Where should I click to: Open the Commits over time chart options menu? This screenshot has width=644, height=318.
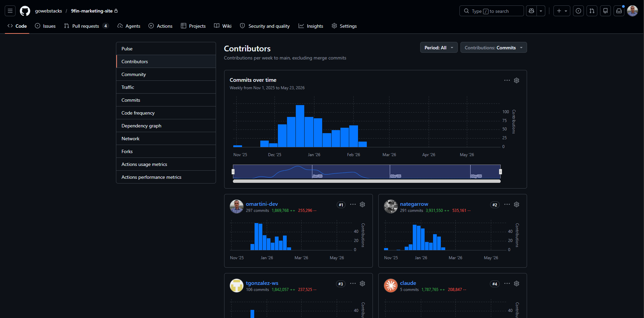pyautogui.click(x=507, y=80)
